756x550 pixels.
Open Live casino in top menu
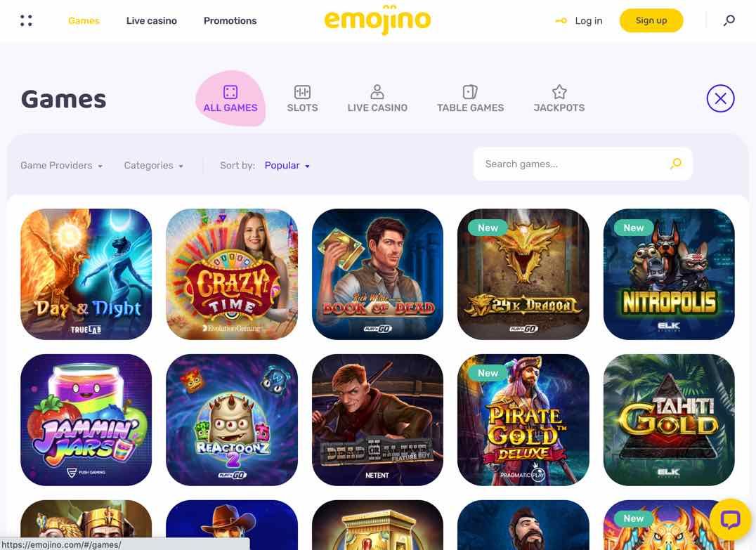pyautogui.click(x=151, y=21)
